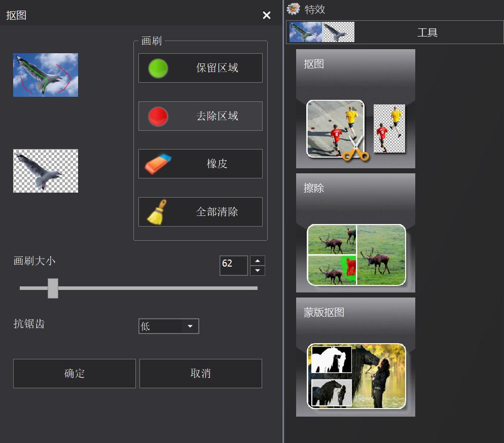
Task: Click 全部清除 to clear all strokes
Action: (x=200, y=212)
